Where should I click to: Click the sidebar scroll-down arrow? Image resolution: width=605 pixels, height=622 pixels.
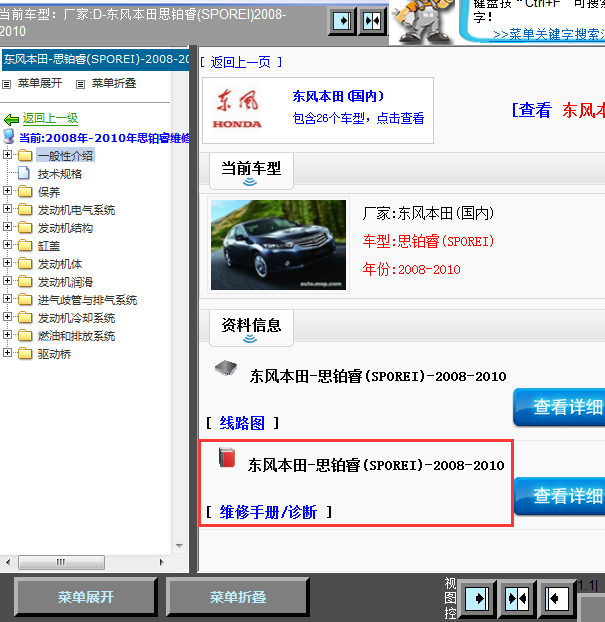click(179, 546)
